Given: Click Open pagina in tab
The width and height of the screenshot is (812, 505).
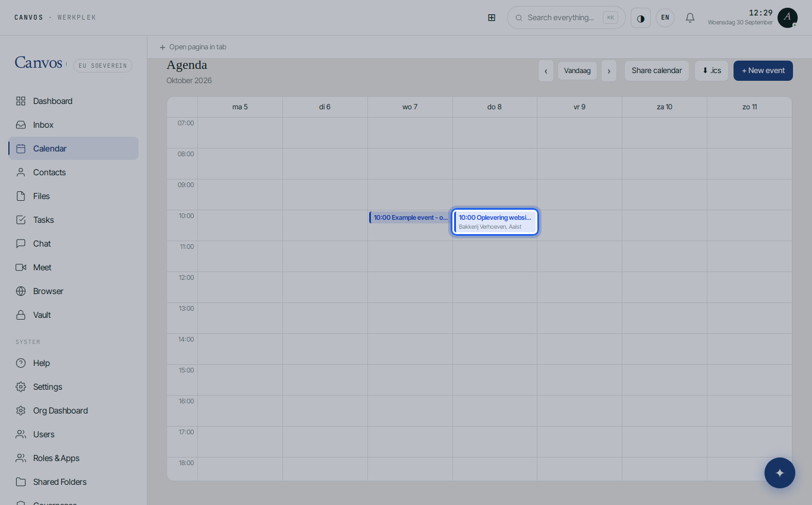Looking at the screenshot, I should coord(193,47).
